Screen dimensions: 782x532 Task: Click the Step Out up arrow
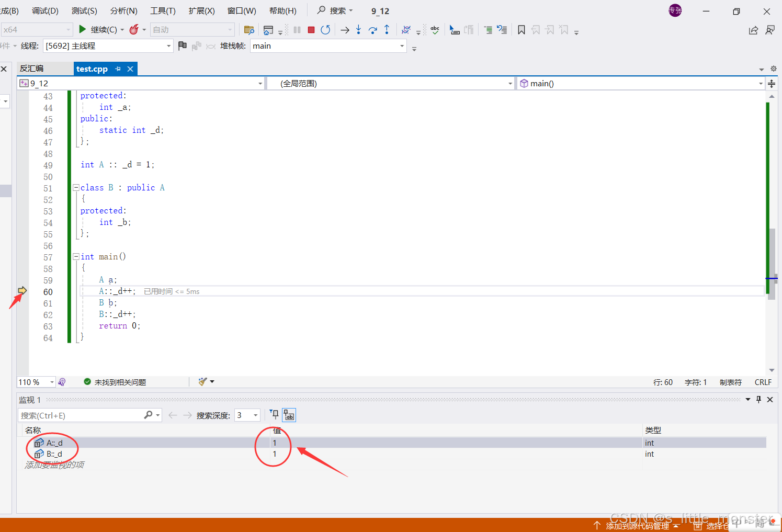[387, 30]
